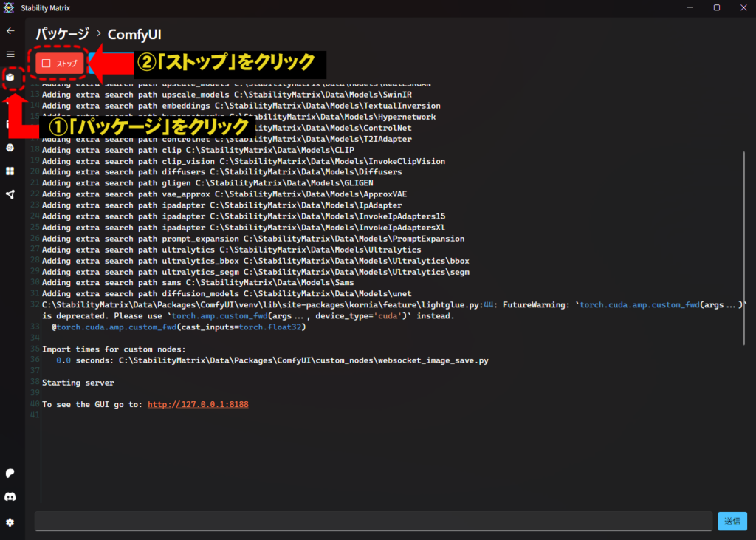Viewport: 756px width, 540px height.
Task: Click the round knot-shaped sidebar icon
Action: click(10, 148)
